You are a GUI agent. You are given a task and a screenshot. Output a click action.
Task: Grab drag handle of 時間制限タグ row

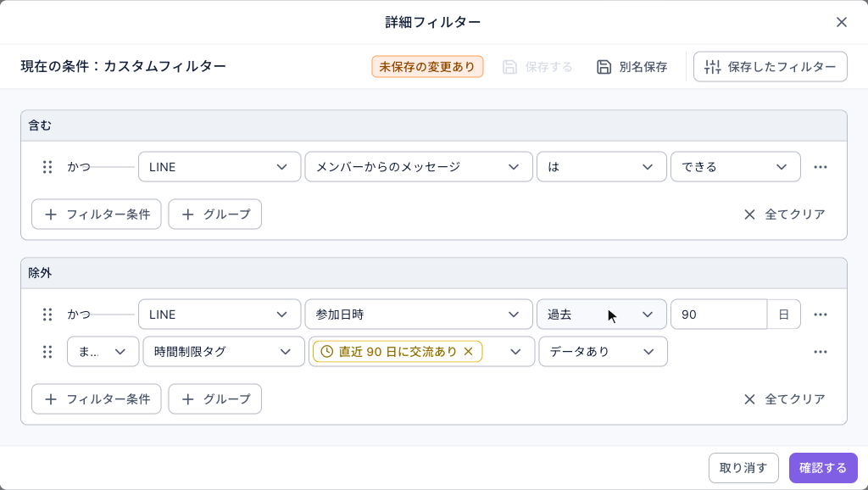pos(47,352)
